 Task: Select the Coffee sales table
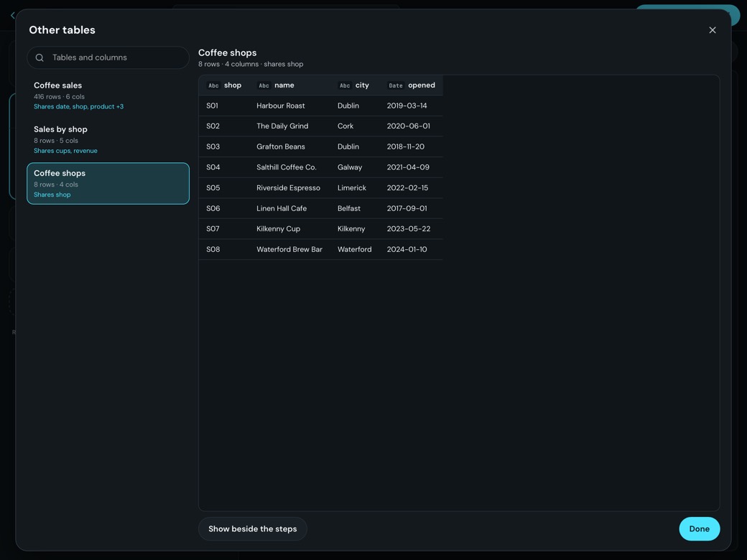[x=108, y=95]
